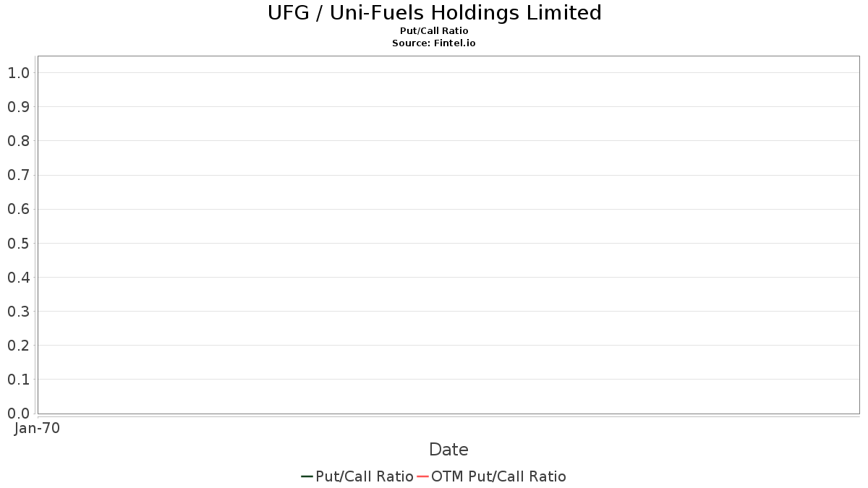868x488 pixels.
Task: Click the 0.6 y-axis label
Action: (x=18, y=210)
